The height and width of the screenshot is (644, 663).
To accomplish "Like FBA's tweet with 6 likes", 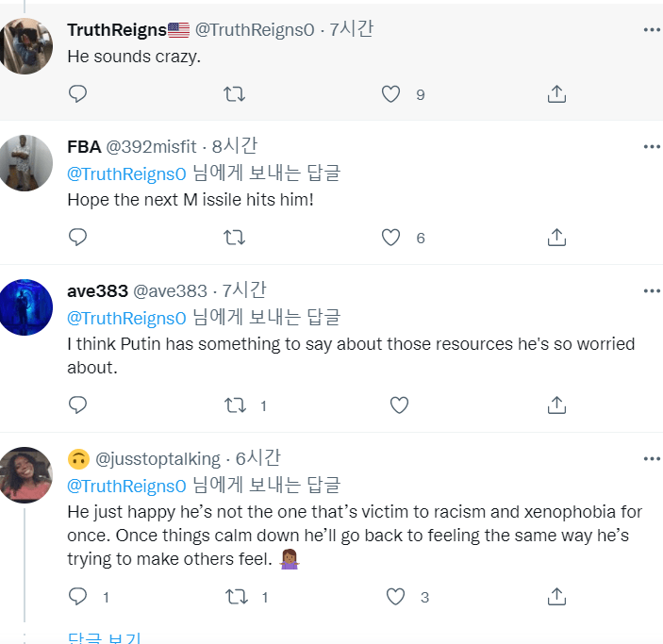I will (390, 238).
